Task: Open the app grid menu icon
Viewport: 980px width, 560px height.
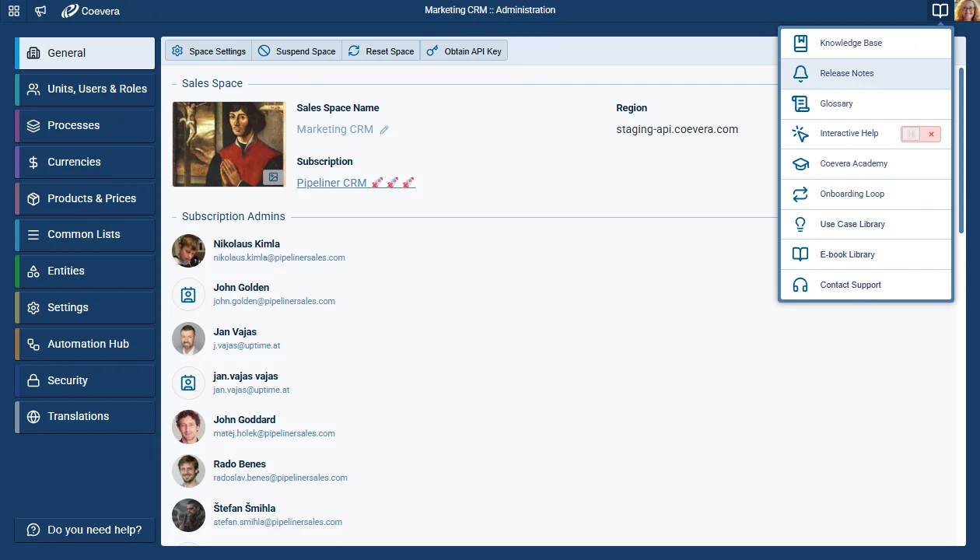Action: click(x=14, y=11)
